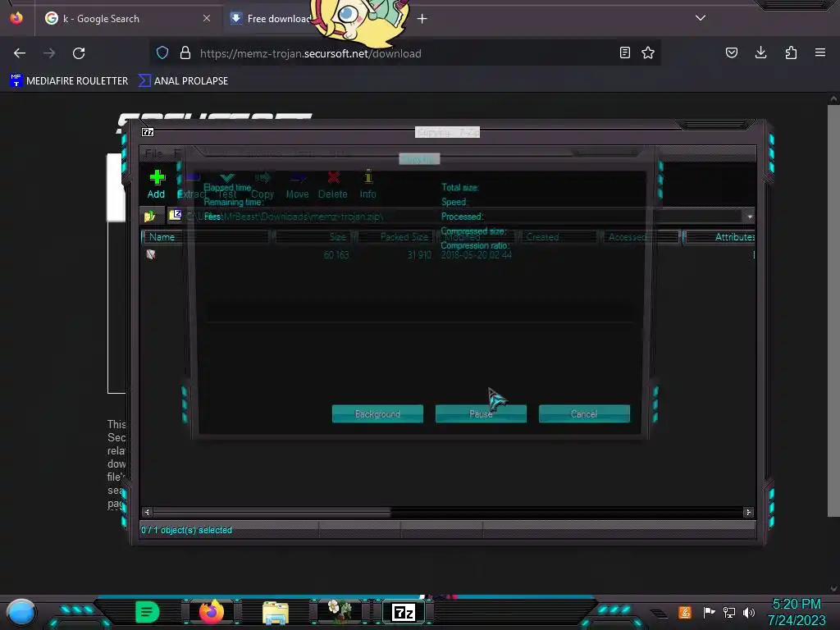Go up one folder in 7-Zip

[x=149, y=216]
